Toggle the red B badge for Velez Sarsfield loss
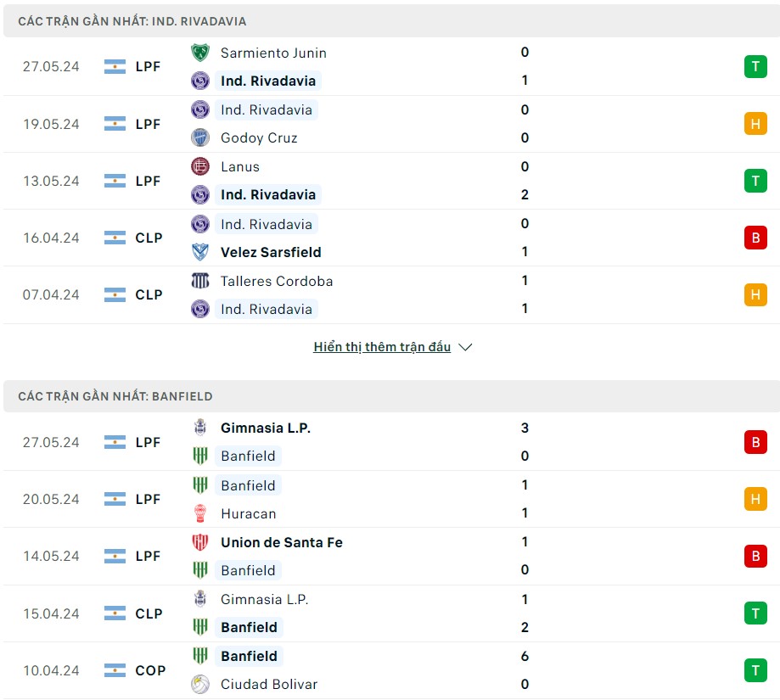Screen dimensions: 780x700 [x=755, y=238]
